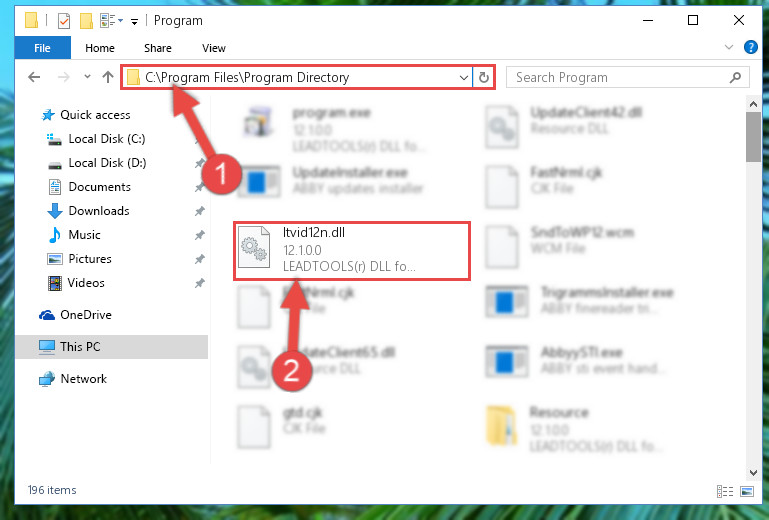Select the program.exe file
This screenshot has width=769, height=520.
point(334,129)
